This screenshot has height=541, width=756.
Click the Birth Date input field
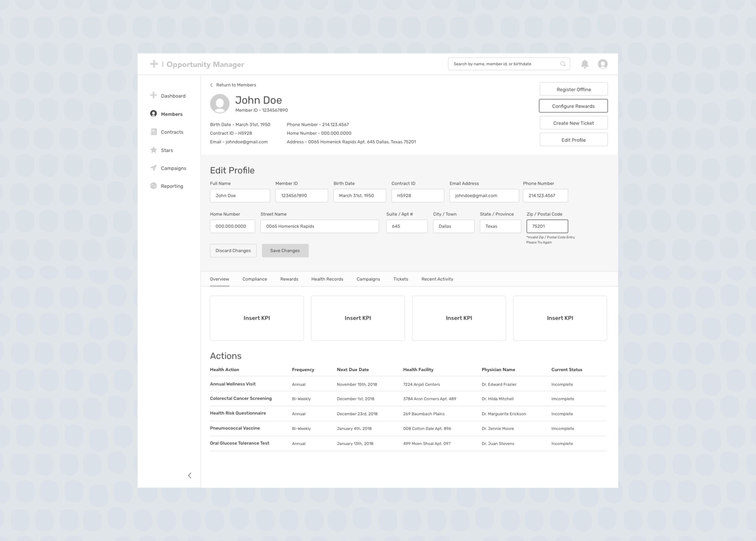360,196
